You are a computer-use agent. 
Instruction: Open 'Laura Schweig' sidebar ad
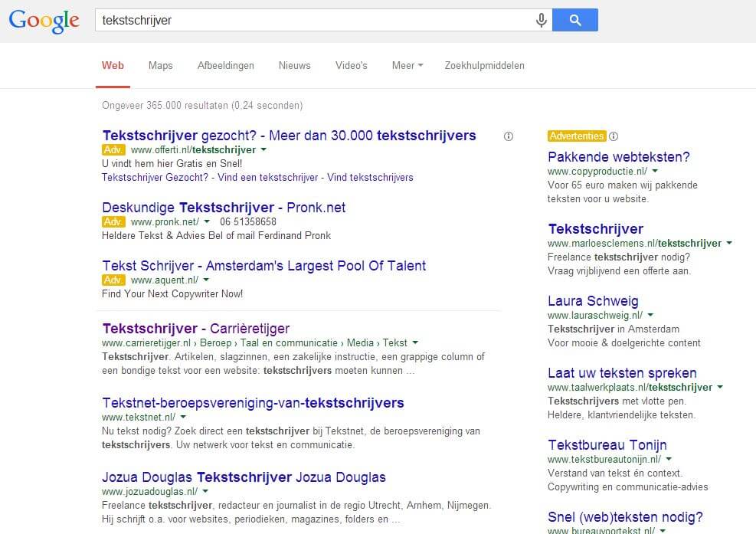pos(593,302)
